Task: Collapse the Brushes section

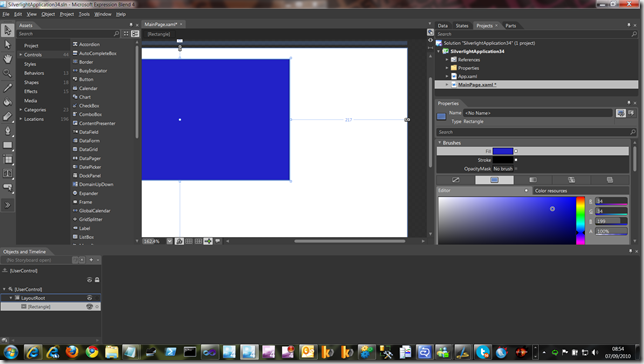Action: (x=439, y=143)
